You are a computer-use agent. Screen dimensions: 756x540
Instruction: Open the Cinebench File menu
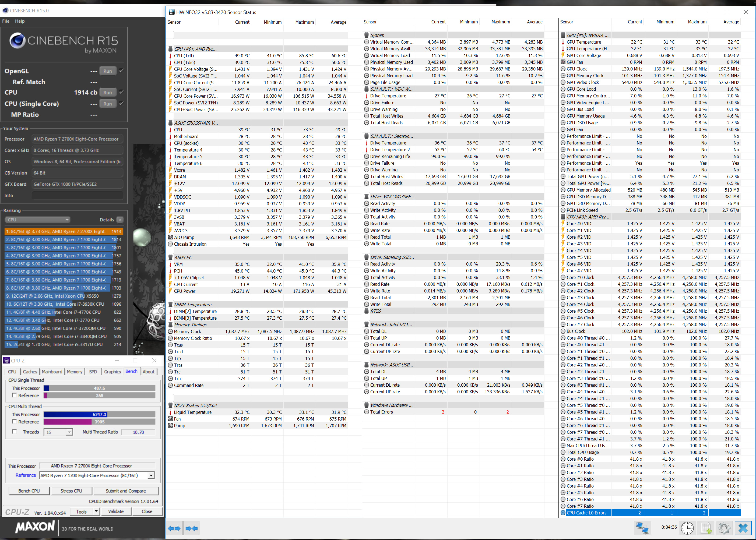pyautogui.click(x=6, y=21)
